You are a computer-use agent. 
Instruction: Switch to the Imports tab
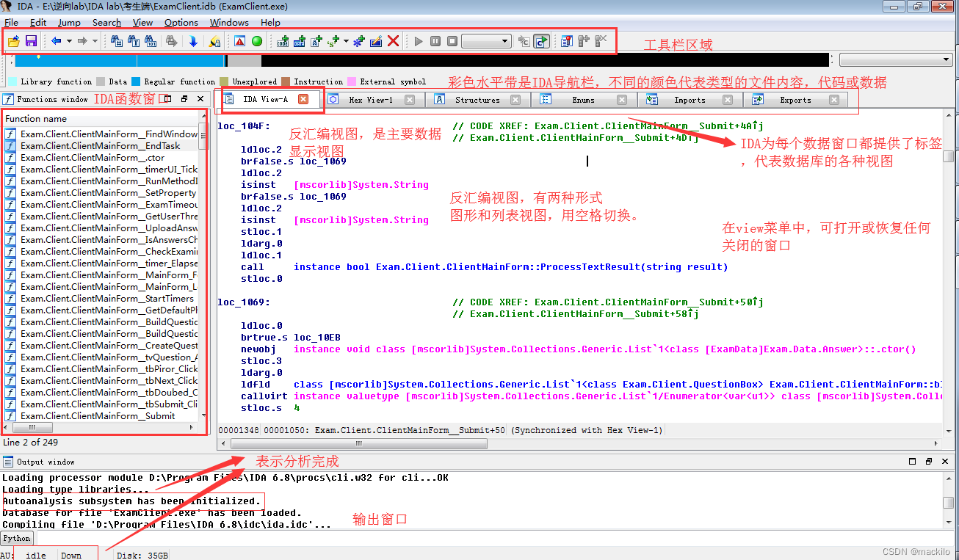coord(689,100)
